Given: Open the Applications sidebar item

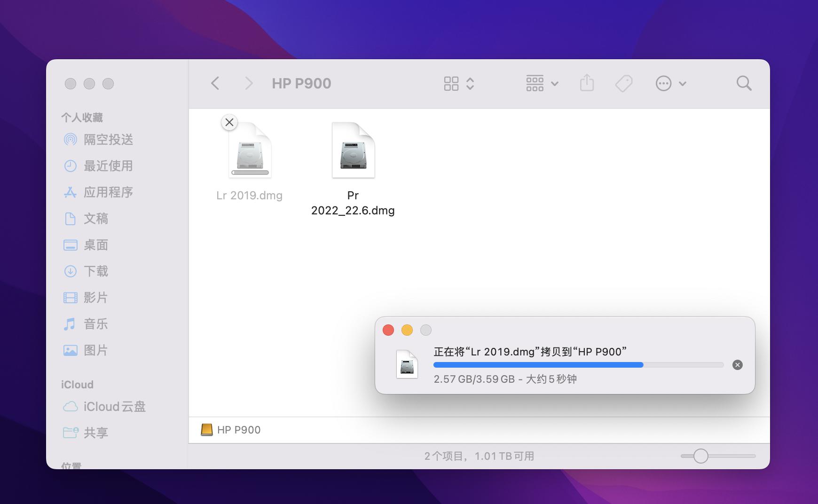Looking at the screenshot, I should pyautogui.click(x=109, y=192).
